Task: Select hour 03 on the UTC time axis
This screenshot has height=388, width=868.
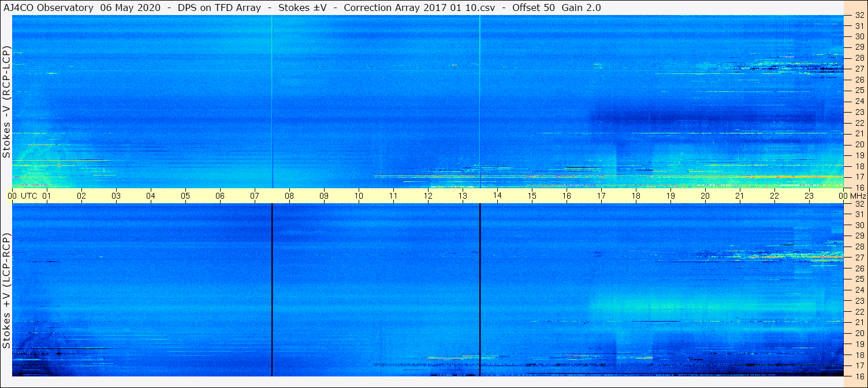Action: pyautogui.click(x=116, y=196)
